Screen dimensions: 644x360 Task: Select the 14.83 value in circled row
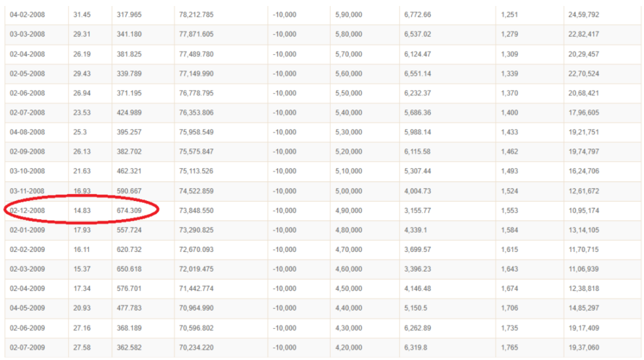(x=82, y=210)
